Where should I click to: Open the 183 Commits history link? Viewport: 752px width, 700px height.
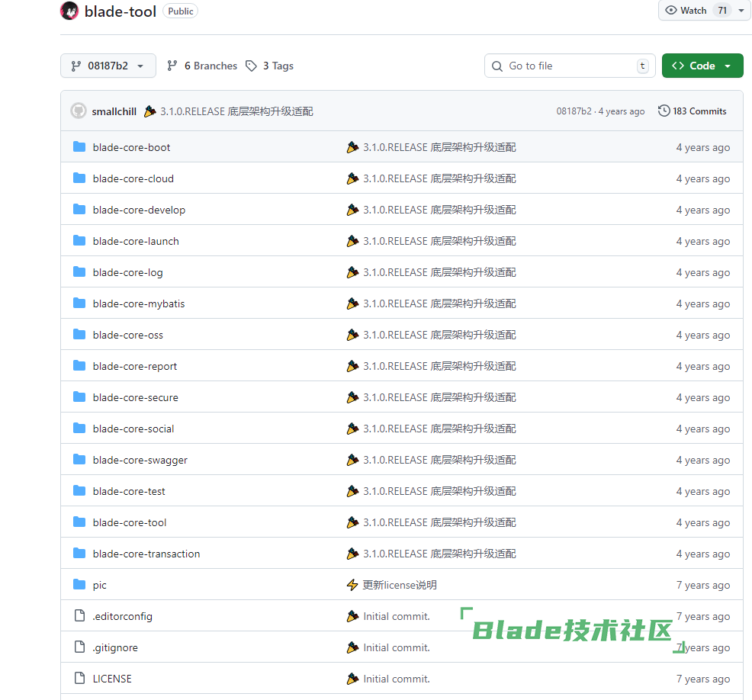tap(693, 111)
